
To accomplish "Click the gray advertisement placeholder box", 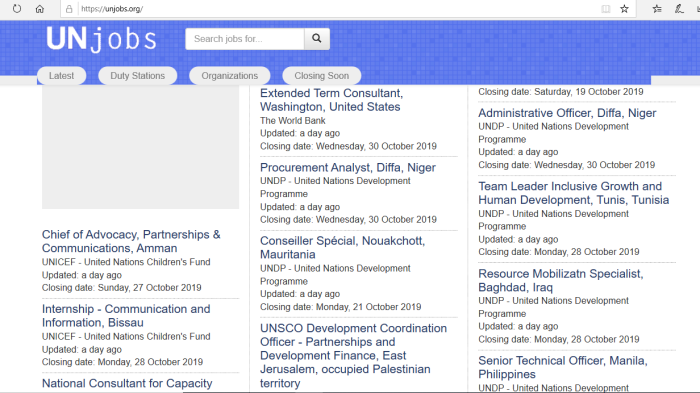I will point(140,147).
